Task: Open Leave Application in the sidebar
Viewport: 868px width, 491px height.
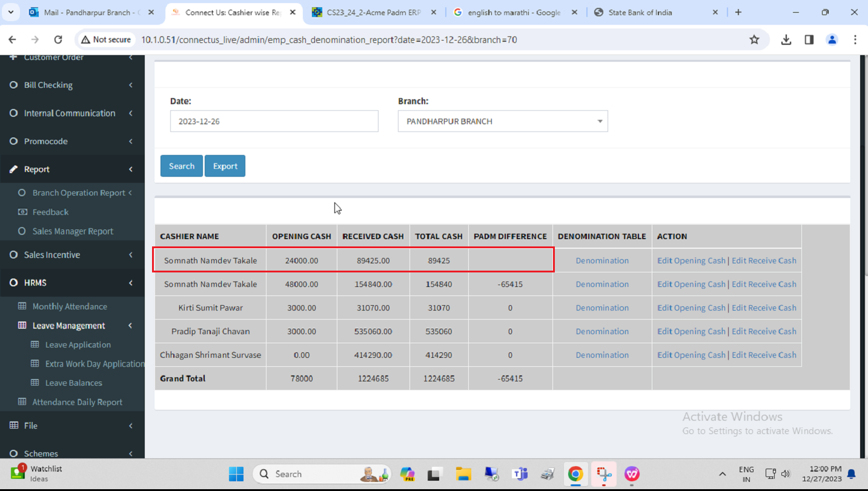Action: [78, 344]
